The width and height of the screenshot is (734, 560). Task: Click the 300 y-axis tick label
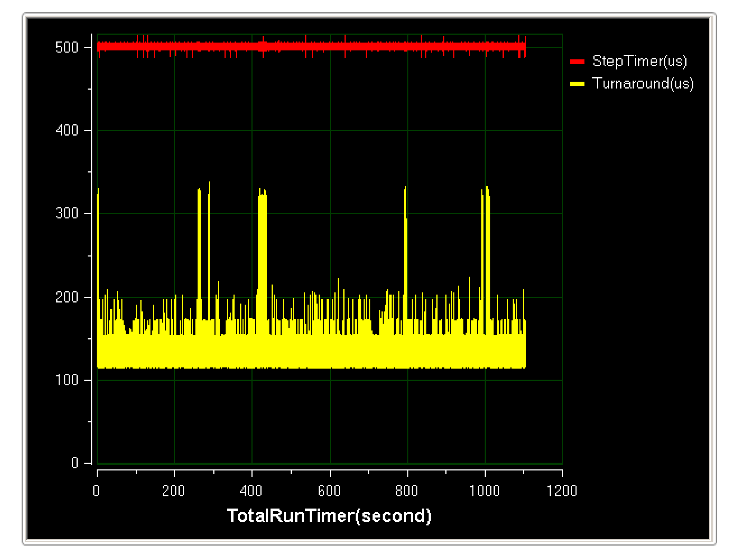click(67, 213)
